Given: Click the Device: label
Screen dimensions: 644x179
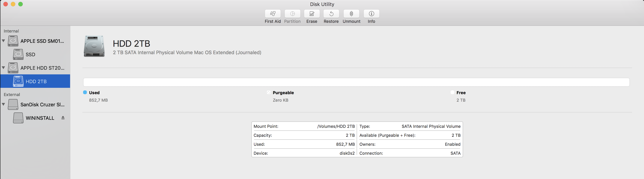Looking at the screenshot, I should pos(261,153).
